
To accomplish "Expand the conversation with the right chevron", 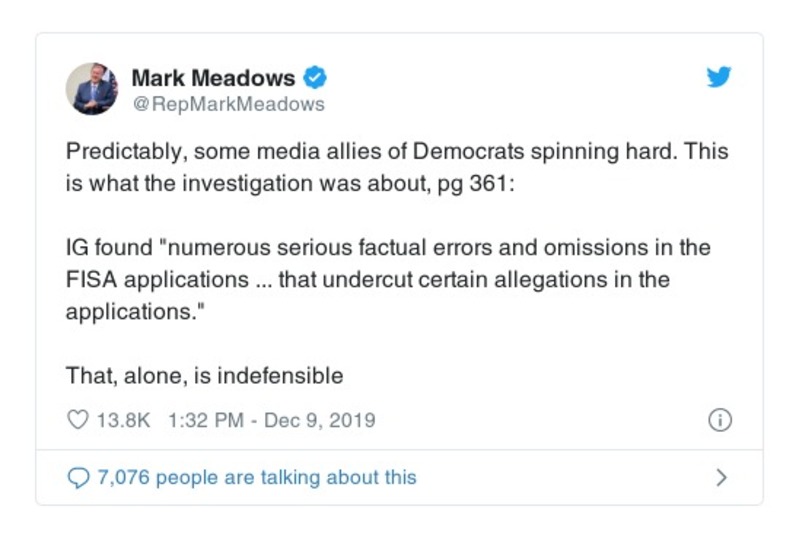I will coord(721,478).
